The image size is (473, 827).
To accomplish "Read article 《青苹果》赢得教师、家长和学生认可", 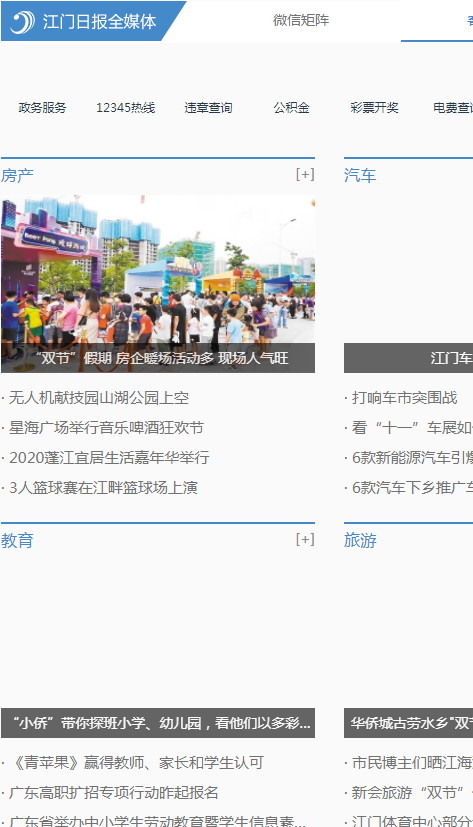I will pyautogui.click(x=136, y=763).
